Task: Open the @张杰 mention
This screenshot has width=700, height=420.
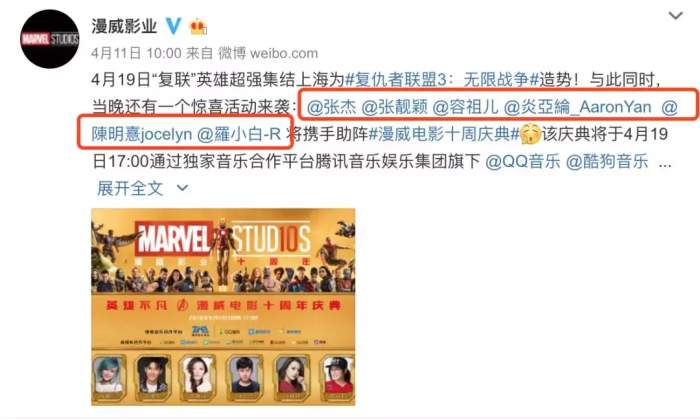Action: [x=332, y=107]
